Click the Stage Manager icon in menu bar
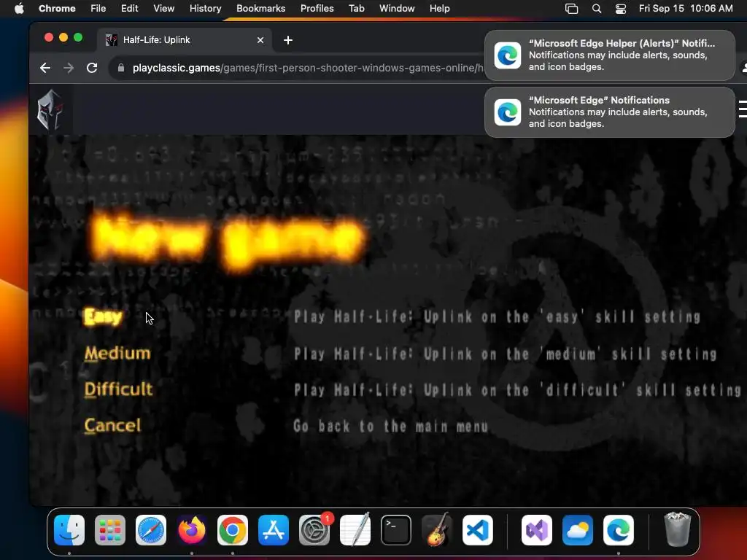This screenshot has width=747, height=560. point(571,9)
